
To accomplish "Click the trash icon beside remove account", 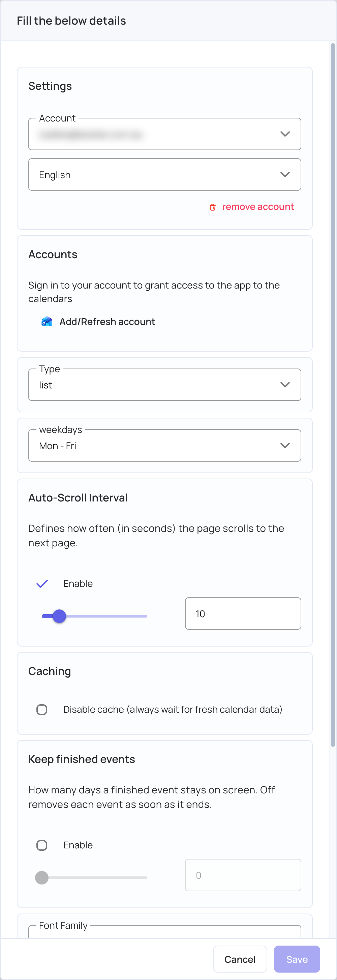I will [213, 207].
